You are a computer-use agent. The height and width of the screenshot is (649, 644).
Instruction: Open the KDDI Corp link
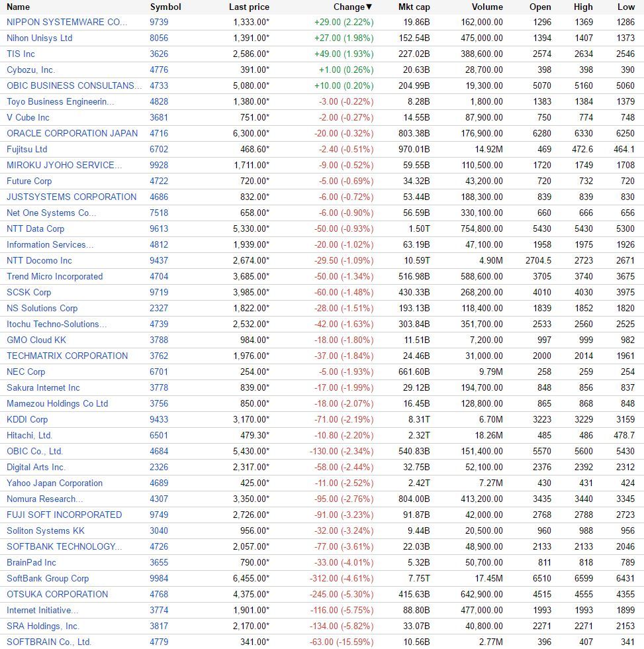pos(27,419)
